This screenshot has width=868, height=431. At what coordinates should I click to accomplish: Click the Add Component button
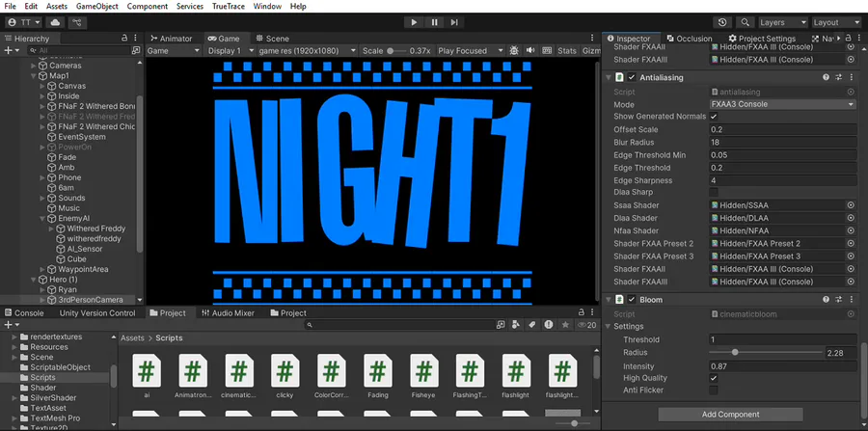pyautogui.click(x=730, y=415)
